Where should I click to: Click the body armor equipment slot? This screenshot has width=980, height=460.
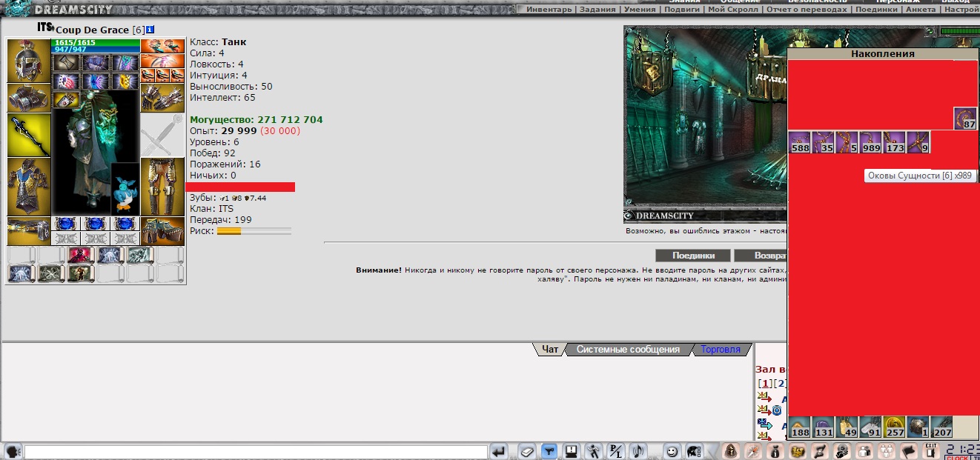click(x=28, y=187)
